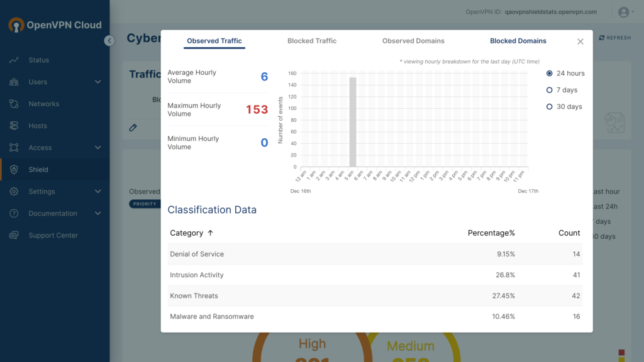Click the Maximum Hourly Volume value 153
Screen dimensions: 644x362
click(x=257, y=109)
